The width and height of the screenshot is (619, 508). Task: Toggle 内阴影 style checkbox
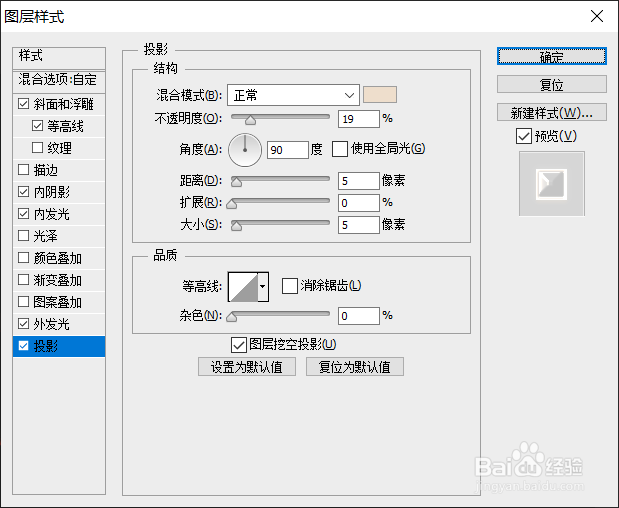(x=24, y=192)
